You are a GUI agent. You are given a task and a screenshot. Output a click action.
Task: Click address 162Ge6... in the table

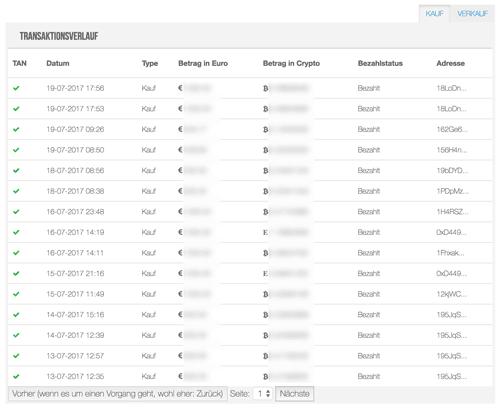pyautogui.click(x=452, y=129)
